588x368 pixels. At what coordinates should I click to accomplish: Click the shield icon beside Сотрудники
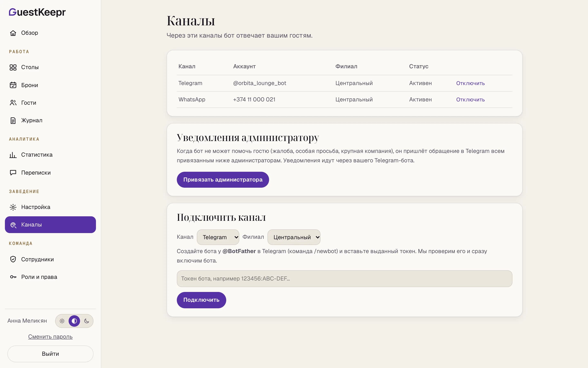click(13, 259)
